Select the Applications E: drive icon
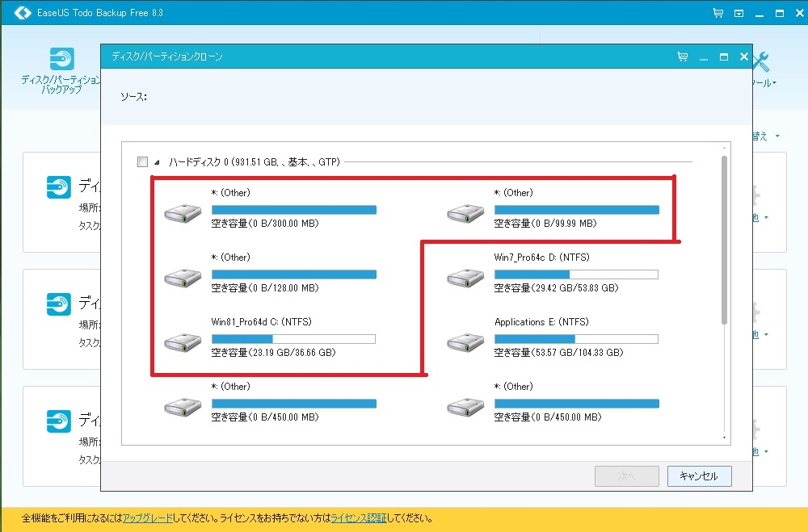Viewport: 808px width, 532px height. 466,342
